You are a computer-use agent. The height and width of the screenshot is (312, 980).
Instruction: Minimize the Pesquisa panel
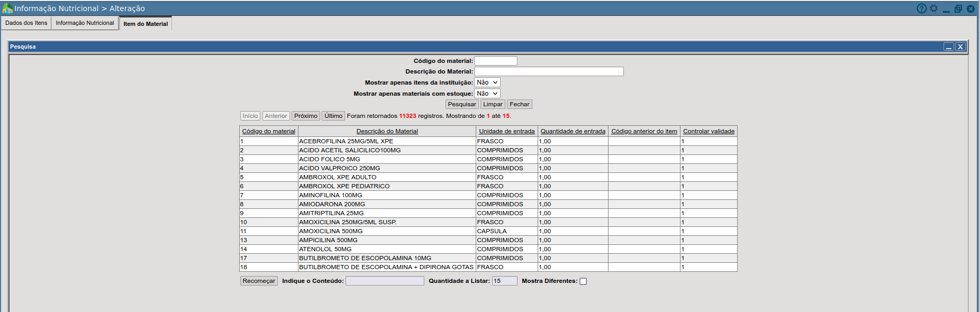click(x=949, y=47)
